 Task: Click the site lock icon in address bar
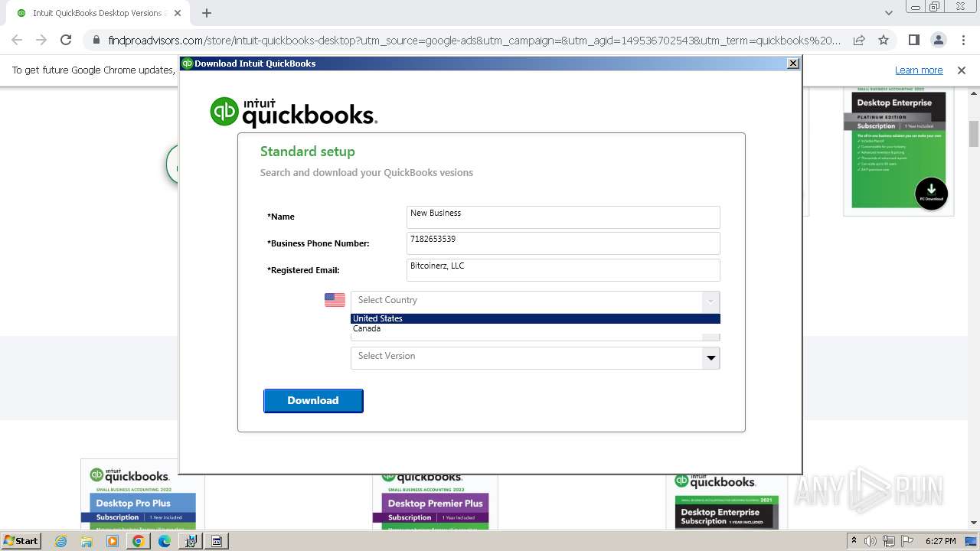[x=96, y=41]
